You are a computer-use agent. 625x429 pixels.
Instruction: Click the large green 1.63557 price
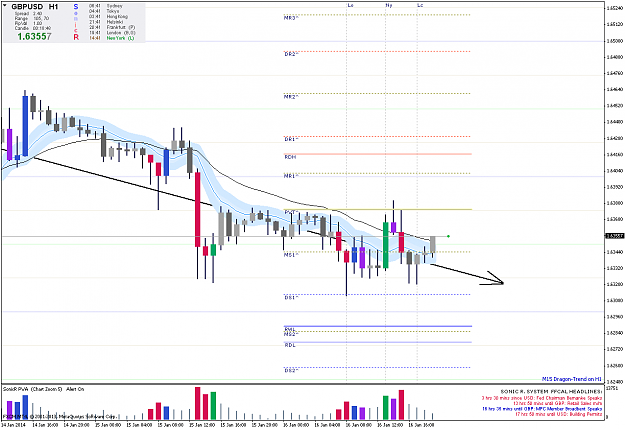pos(34,37)
